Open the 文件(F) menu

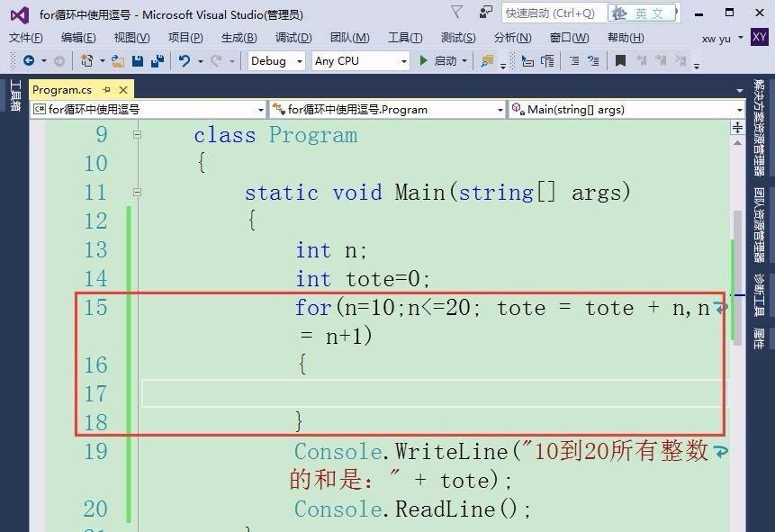(x=25, y=38)
